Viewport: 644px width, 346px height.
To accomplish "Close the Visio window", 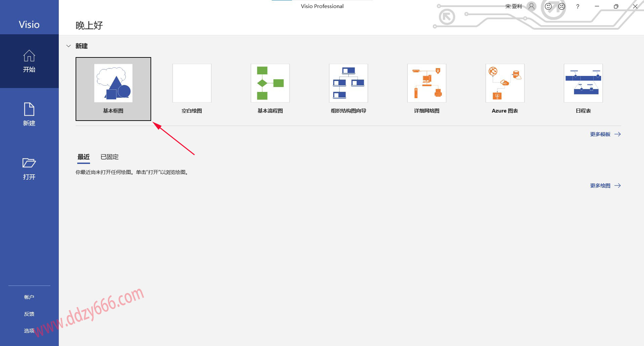I will click(x=635, y=6).
